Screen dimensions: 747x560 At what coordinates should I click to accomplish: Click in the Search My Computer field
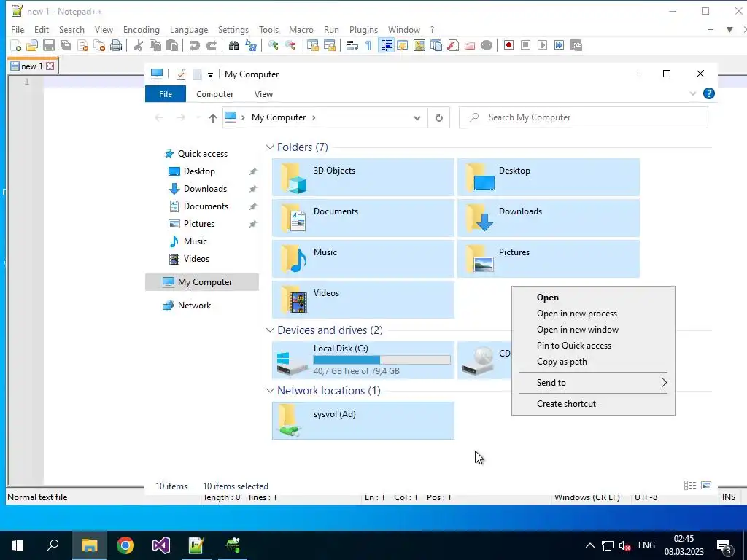(x=583, y=117)
